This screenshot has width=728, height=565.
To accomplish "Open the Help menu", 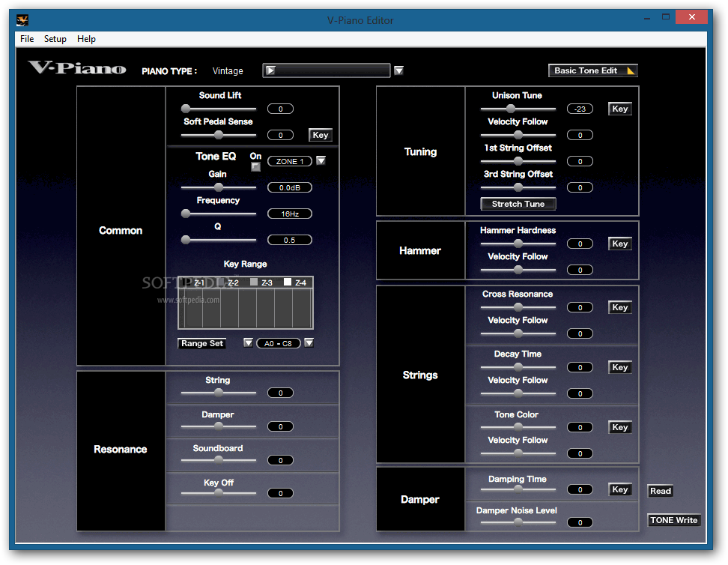I will point(86,38).
